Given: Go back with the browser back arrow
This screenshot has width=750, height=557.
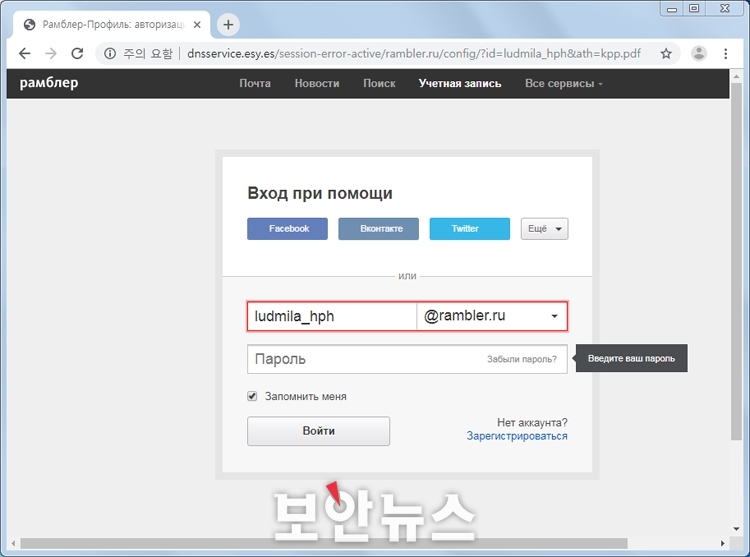Looking at the screenshot, I should click(24, 53).
